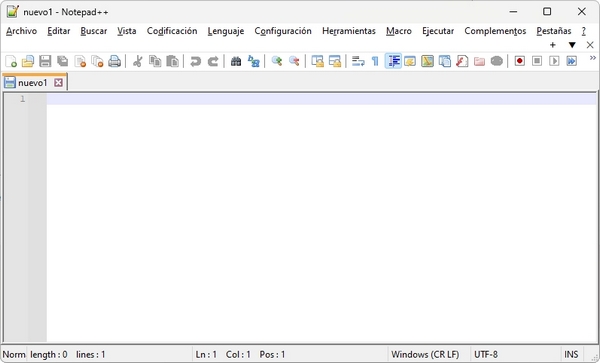600x363 pixels.
Task: Open the Complementos menu
Action: (x=495, y=31)
